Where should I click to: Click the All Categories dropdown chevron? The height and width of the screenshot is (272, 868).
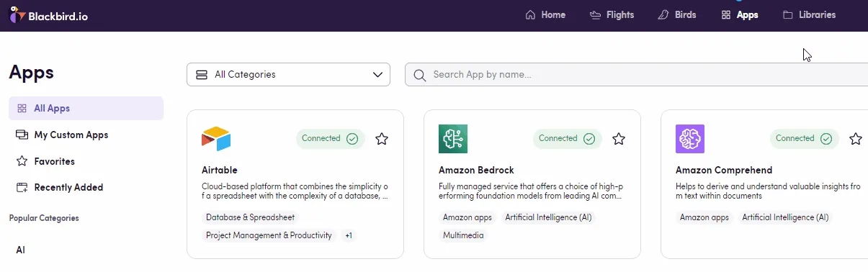pos(378,74)
